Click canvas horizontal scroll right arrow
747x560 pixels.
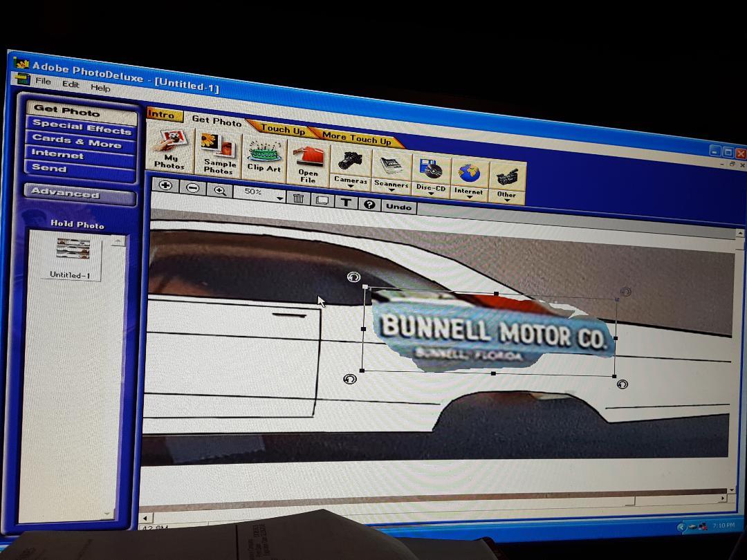pyautogui.click(x=723, y=498)
